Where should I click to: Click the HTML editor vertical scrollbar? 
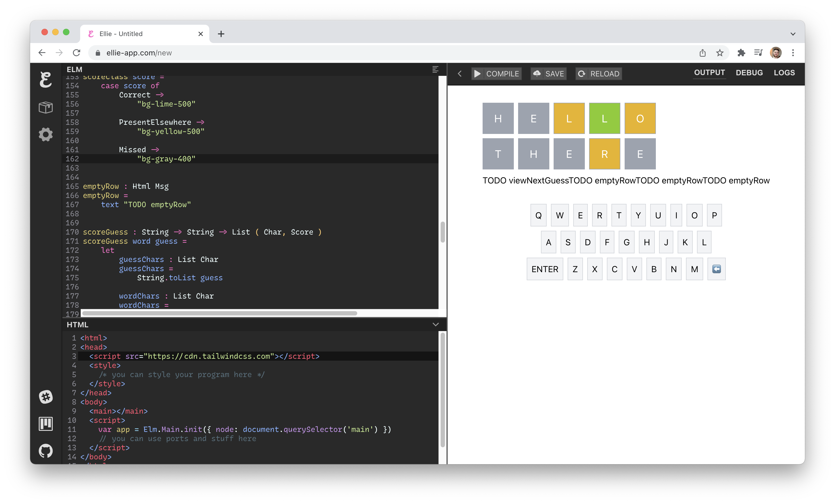tap(442, 389)
